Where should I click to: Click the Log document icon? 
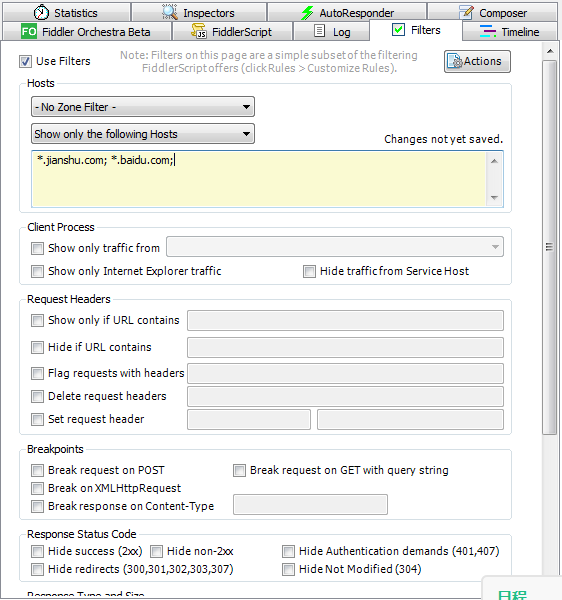[319, 31]
